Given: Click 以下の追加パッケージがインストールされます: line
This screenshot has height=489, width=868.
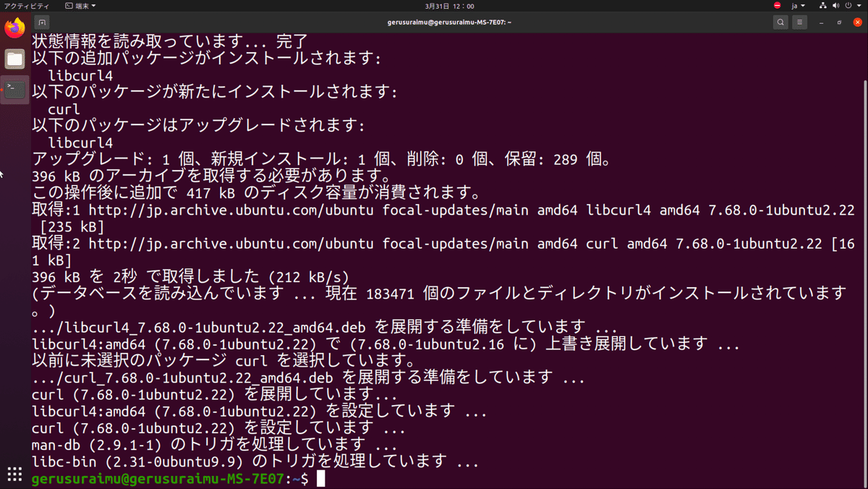Looking at the screenshot, I should coord(206,59).
